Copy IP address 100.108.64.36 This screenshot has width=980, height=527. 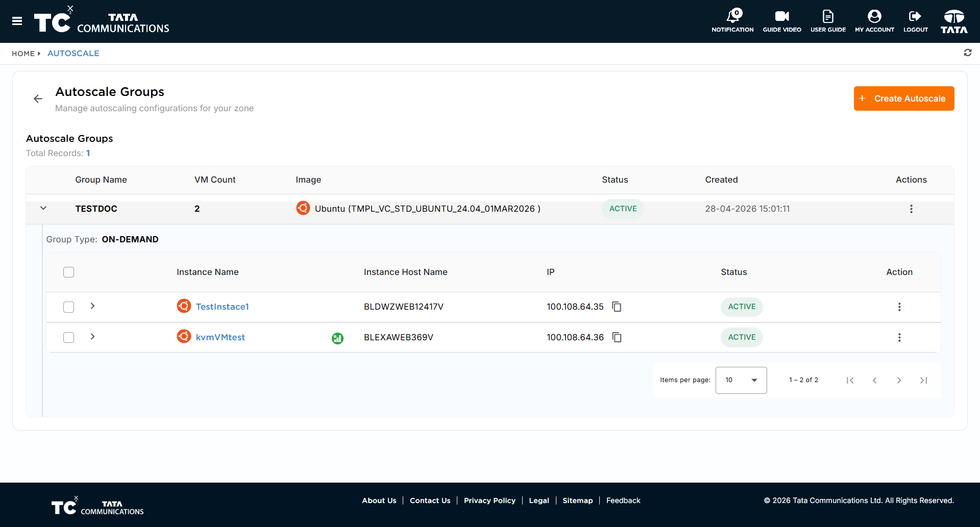(x=617, y=337)
